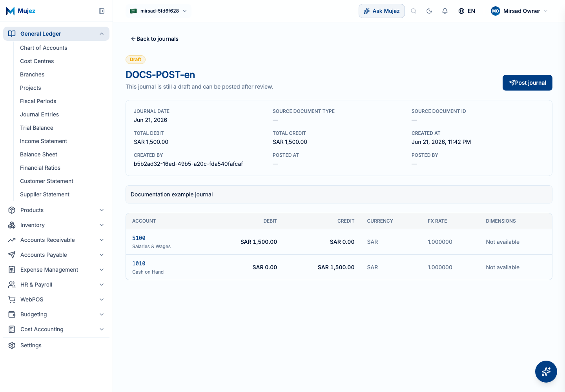Ask Mujez assistant button
This screenshot has height=392, width=565.
tap(381, 11)
